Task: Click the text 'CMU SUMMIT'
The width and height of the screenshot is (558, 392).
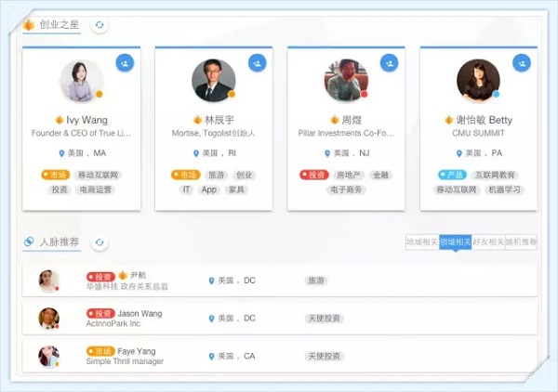Action: point(478,133)
